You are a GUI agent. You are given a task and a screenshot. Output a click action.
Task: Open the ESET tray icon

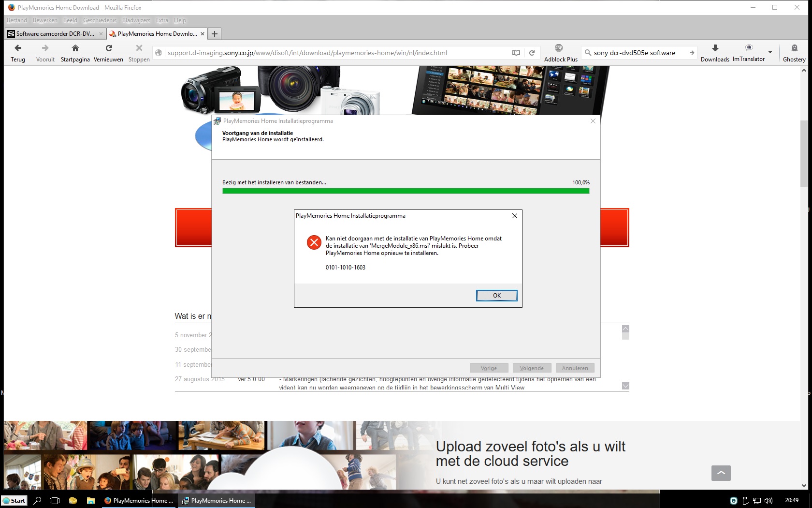tap(734, 501)
